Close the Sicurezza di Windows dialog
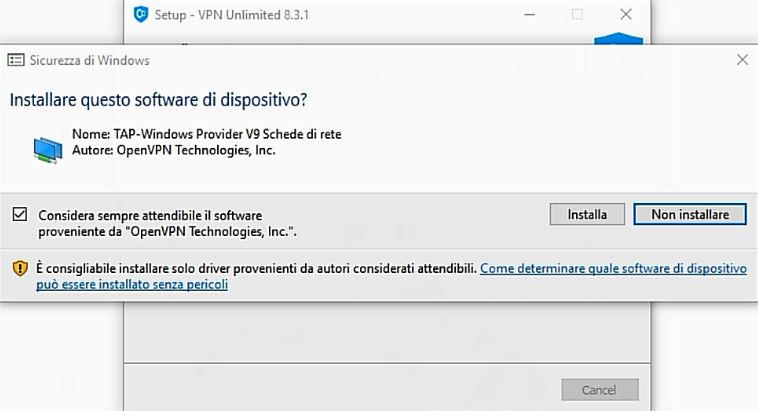The height and width of the screenshot is (411, 758). [x=741, y=60]
